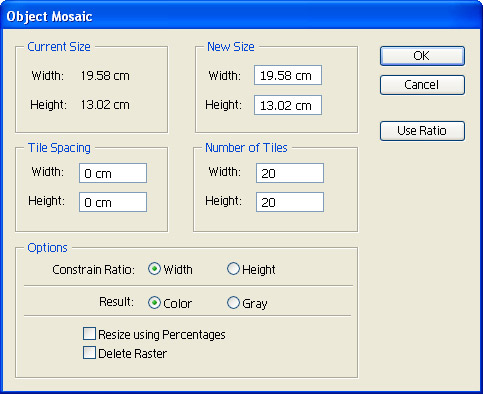
Task: Click the New Size group heading
Action: pos(231,47)
